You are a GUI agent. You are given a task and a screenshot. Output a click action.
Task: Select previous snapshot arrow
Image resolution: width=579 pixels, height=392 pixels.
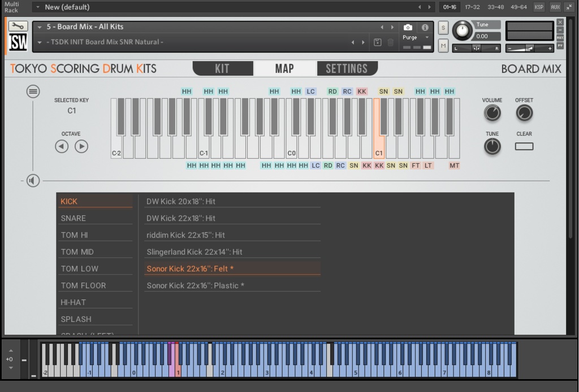[x=353, y=42]
